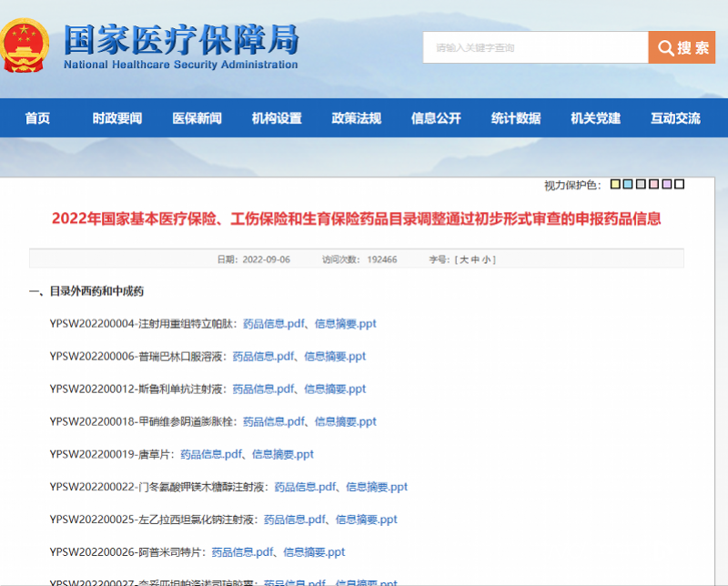The height and width of the screenshot is (586, 728).
Task: Select the yellow eye-protection color swatch
Action: tap(615, 185)
